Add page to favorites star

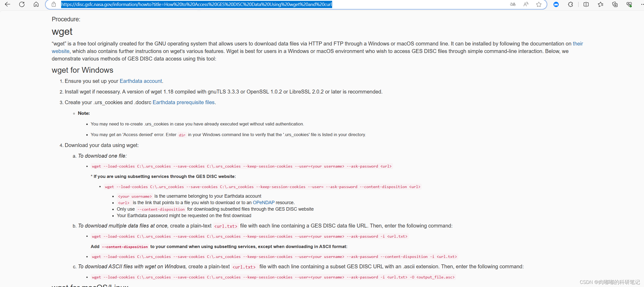[x=539, y=4]
